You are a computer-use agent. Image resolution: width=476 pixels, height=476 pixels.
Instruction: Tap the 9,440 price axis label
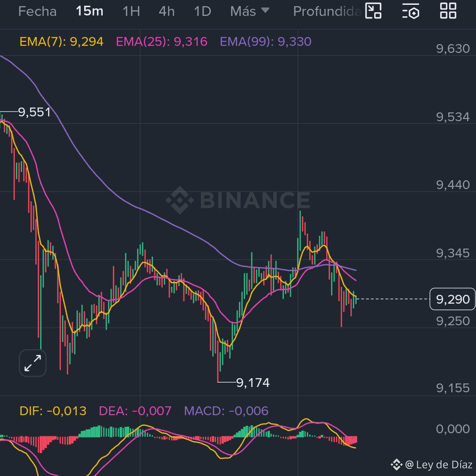tap(453, 185)
